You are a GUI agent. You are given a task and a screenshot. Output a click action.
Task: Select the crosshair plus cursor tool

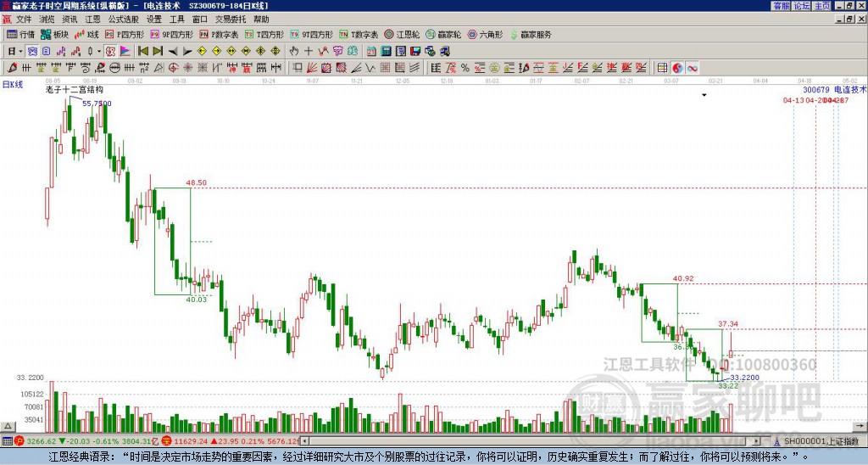(x=309, y=51)
